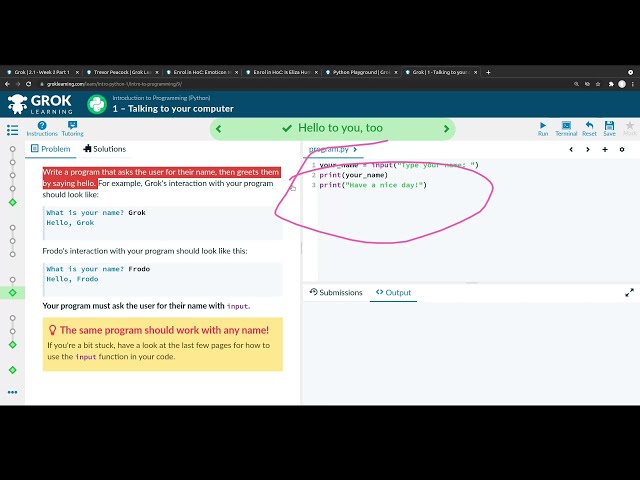640x480 pixels.
Task: Add a new file with plus icon
Action: (605, 149)
